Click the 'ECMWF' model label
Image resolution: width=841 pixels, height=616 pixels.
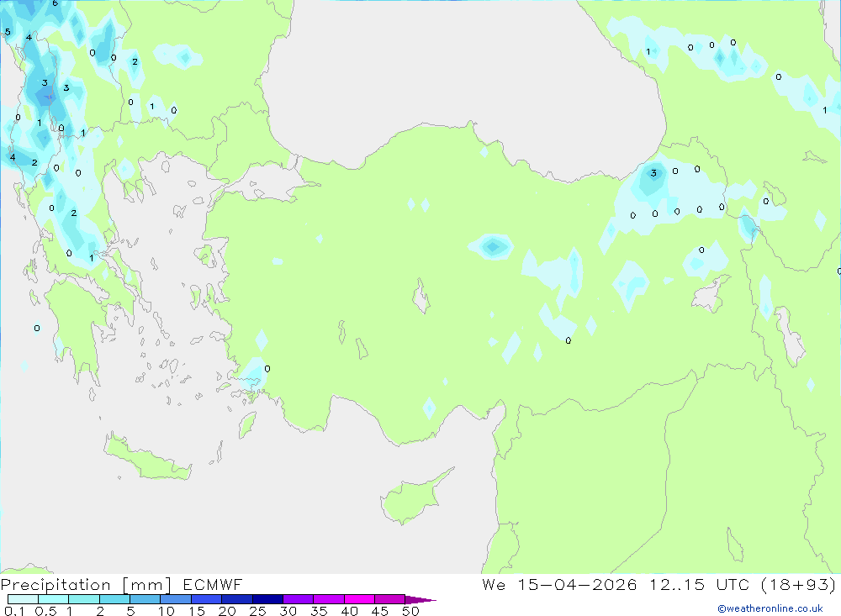tap(213, 584)
